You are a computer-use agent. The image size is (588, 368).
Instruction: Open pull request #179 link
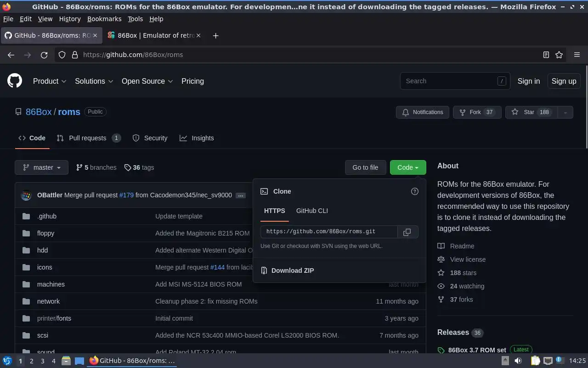tap(126, 195)
